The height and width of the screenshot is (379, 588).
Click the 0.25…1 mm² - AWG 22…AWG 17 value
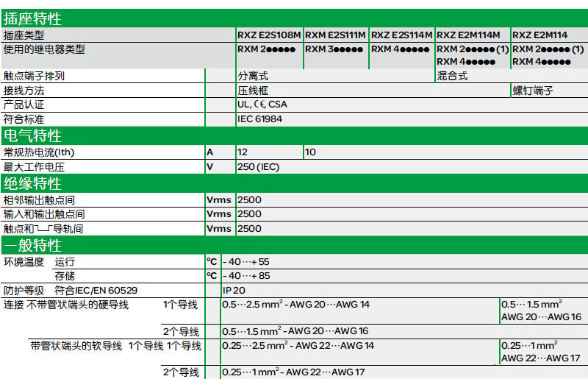[x=293, y=372]
